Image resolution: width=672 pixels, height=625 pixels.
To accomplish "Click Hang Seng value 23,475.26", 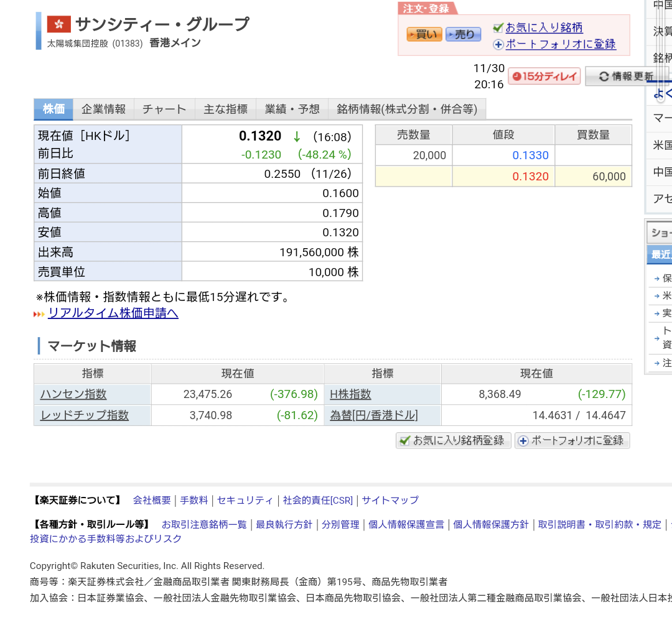I will [207, 394].
